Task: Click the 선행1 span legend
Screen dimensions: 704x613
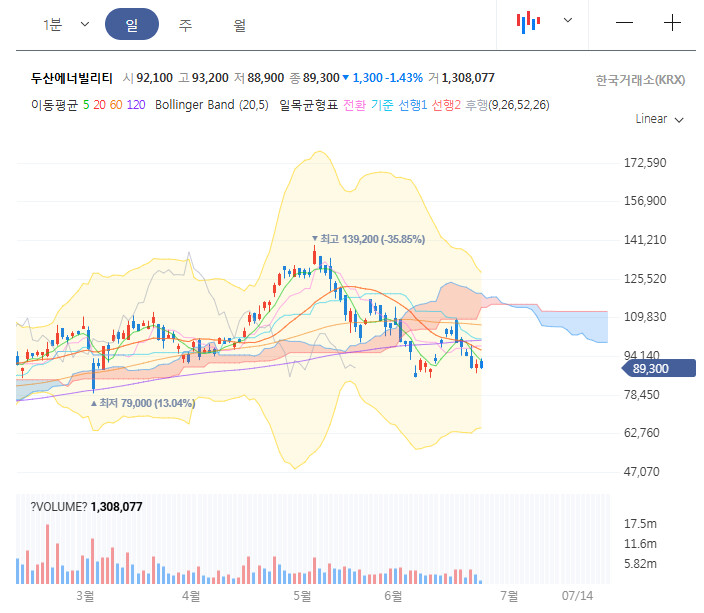Action: point(413,105)
